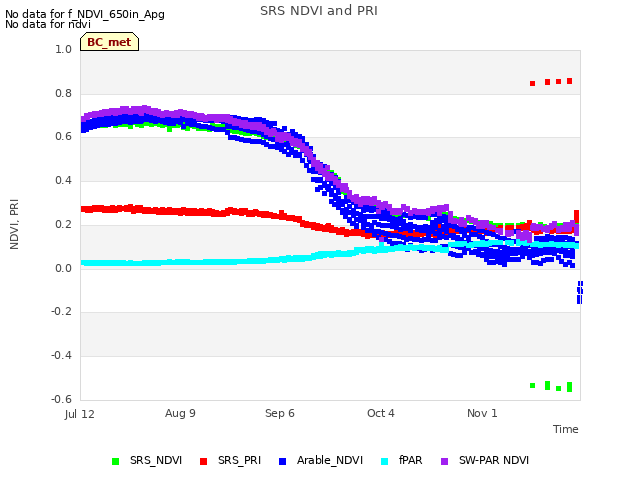Click the Sep 6 x-axis label
The image size is (640, 480).
pos(280,413)
